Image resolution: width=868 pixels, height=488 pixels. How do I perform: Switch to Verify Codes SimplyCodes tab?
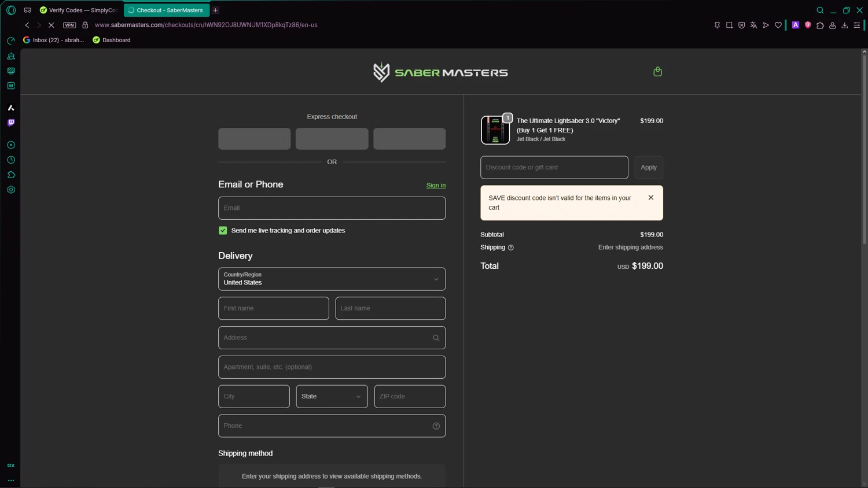[78, 10]
